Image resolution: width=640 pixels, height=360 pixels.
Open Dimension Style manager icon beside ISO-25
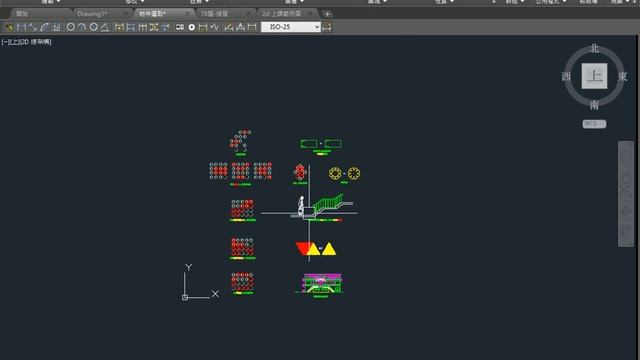pos(327,27)
